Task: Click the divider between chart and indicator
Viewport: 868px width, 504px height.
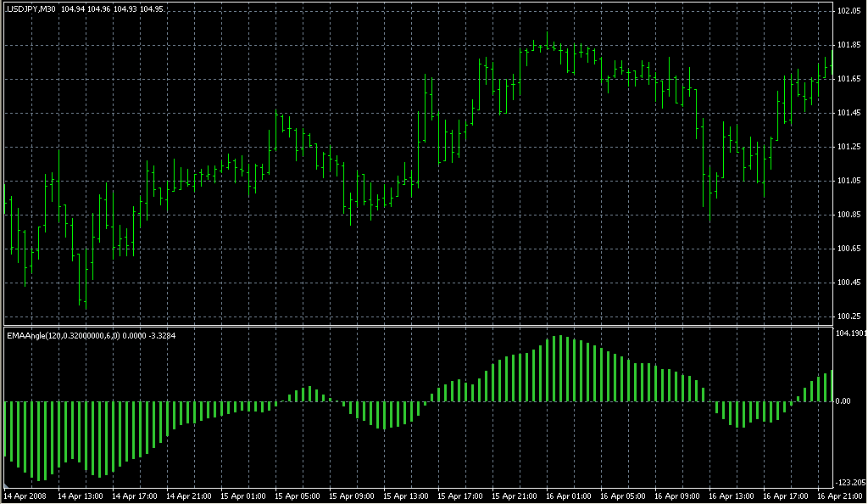Action: [415, 326]
